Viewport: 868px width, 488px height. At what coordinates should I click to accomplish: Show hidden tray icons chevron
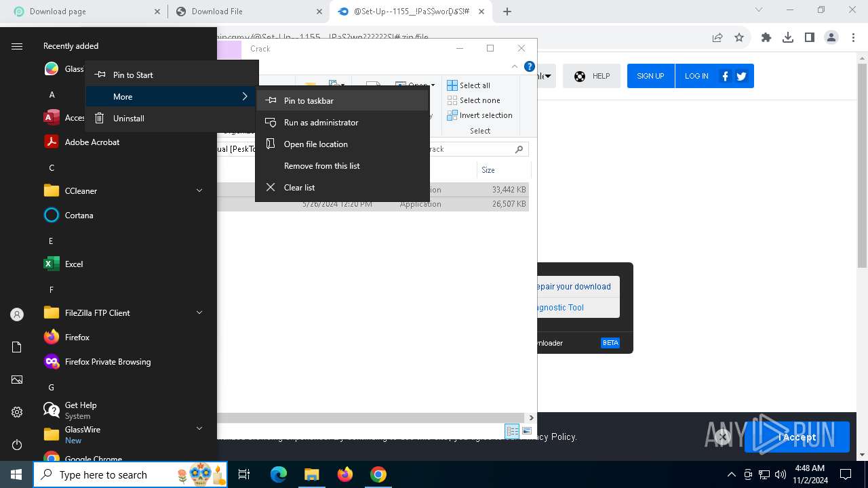(x=732, y=474)
